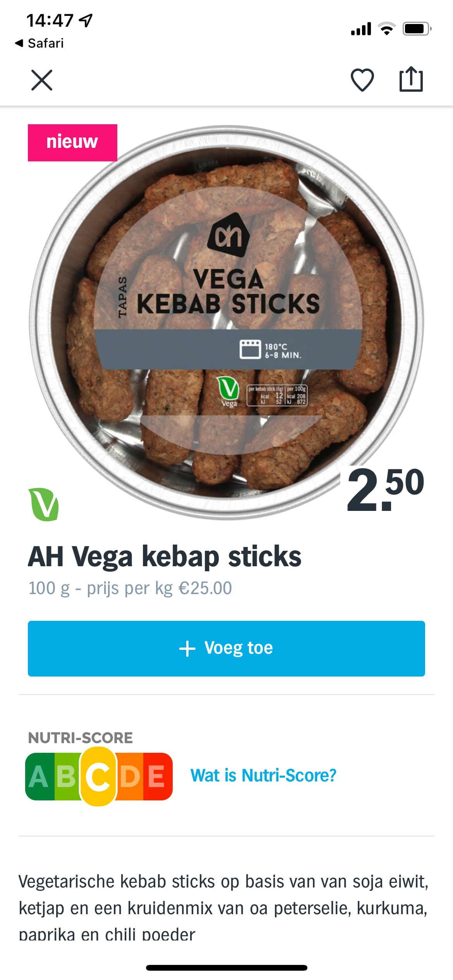Tap the Nutri-Score C label

(x=98, y=776)
